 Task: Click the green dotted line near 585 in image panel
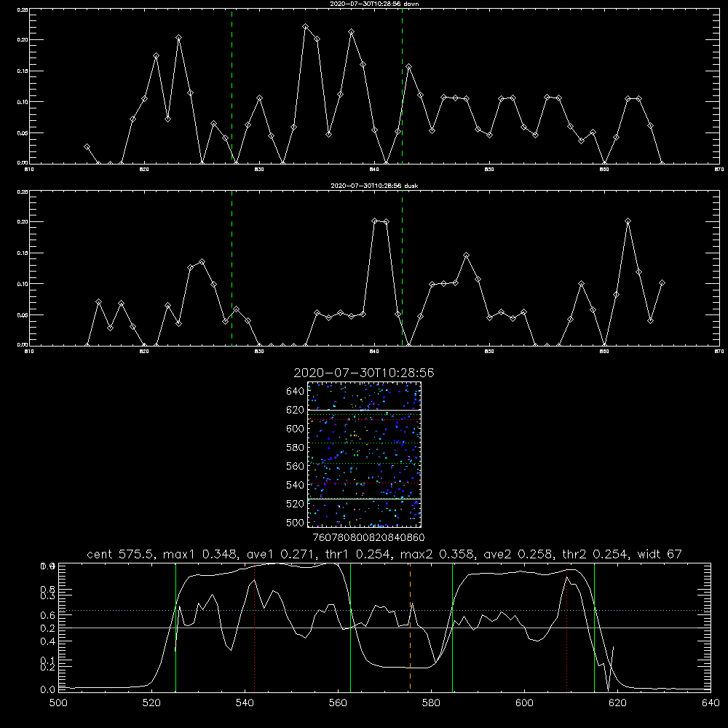364,443
